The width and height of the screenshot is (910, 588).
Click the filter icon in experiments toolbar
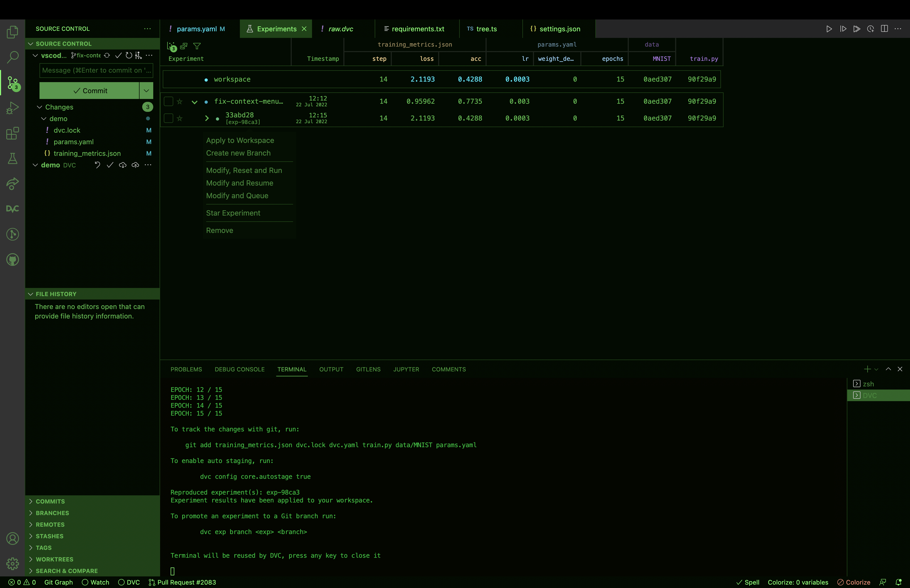coord(197,46)
